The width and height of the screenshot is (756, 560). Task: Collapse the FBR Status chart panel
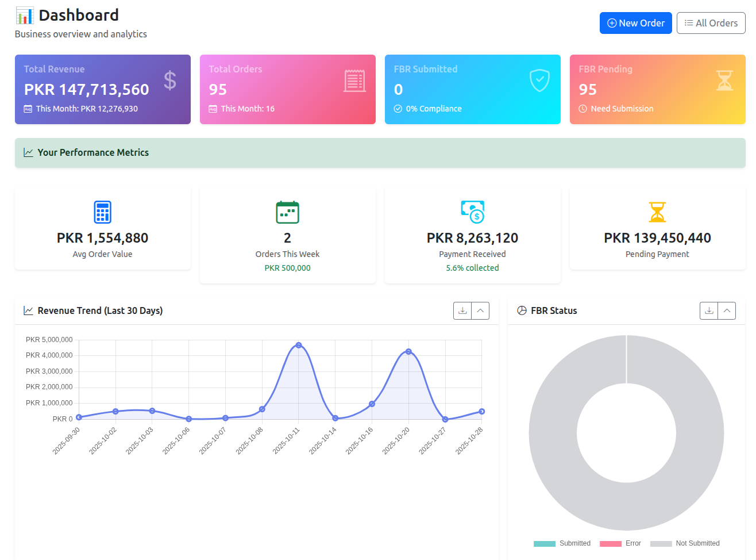point(727,310)
